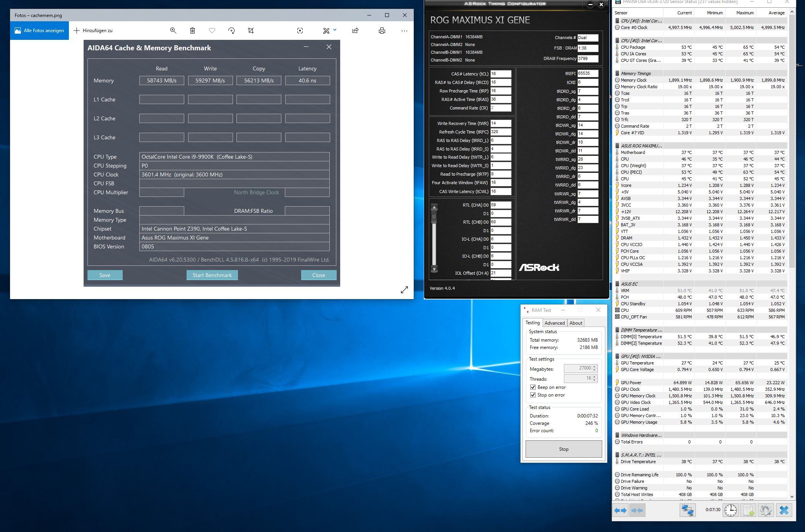The width and height of the screenshot is (805, 532).
Task: Click the heart favorite icon in Photos
Action: pyautogui.click(x=212, y=31)
